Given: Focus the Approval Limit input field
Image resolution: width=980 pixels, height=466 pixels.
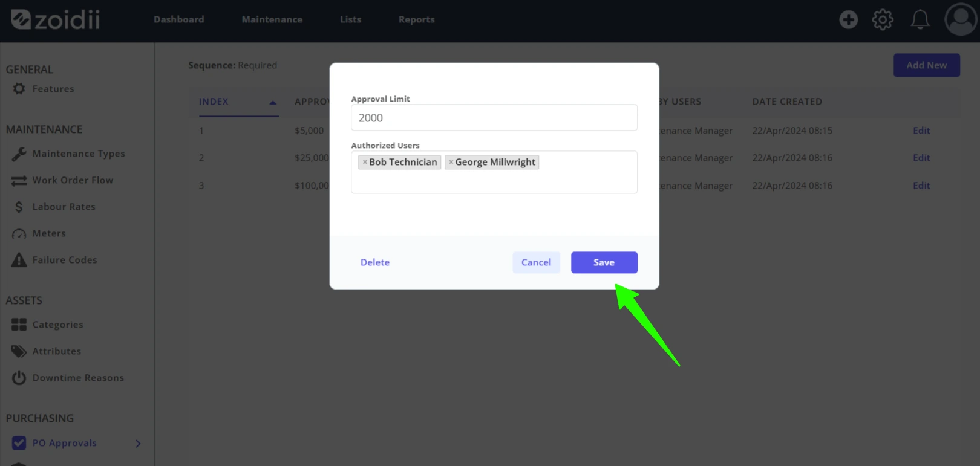Looking at the screenshot, I should 494,118.
